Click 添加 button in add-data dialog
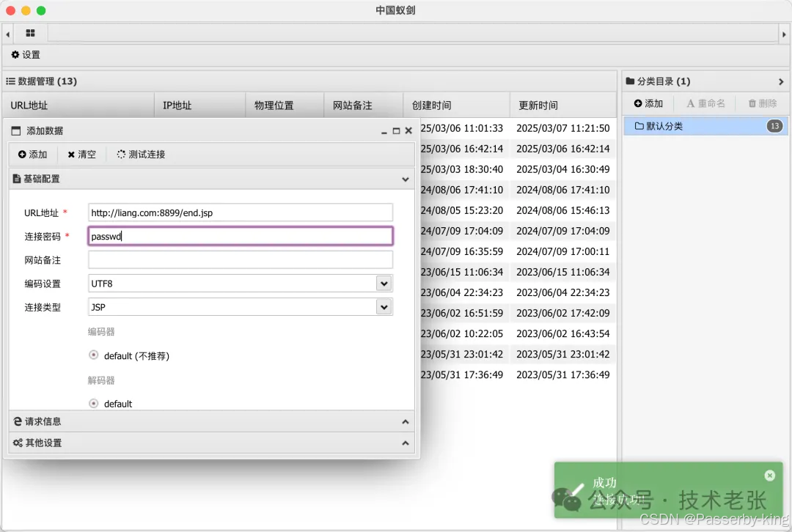 click(x=33, y=155)
